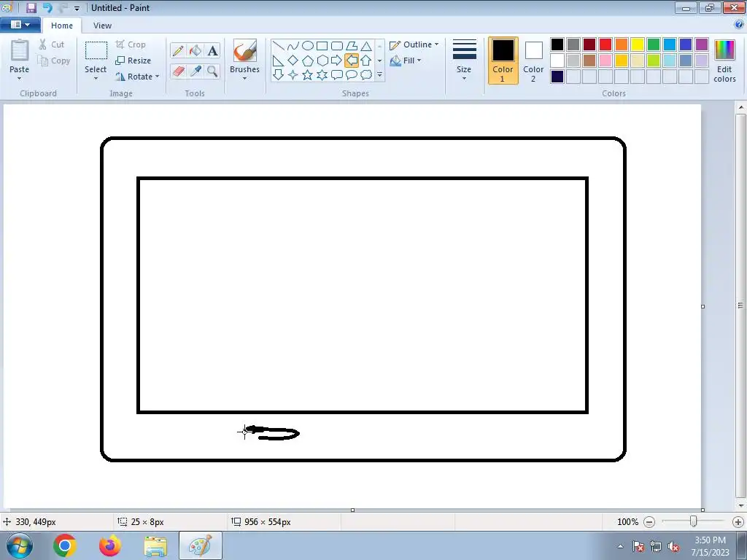Choose the Right triangle shape
This screenshot has width=747, height=560.
[x=278, y=61]
